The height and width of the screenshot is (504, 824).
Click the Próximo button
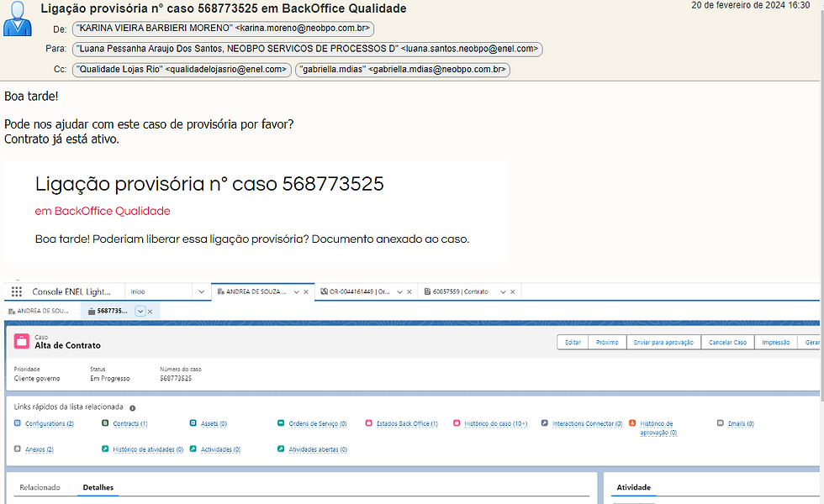[607, 343]
